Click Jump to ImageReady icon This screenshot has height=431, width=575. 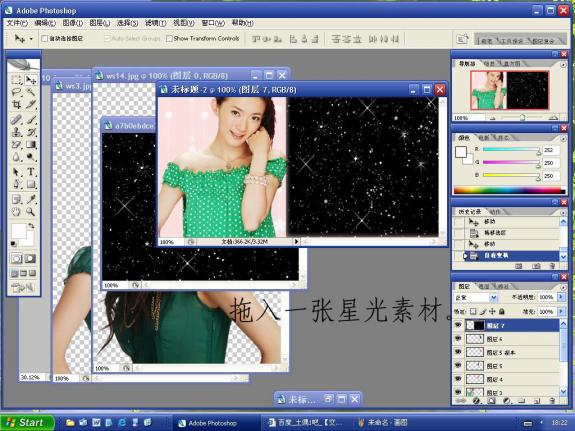[x=23, y=288]
